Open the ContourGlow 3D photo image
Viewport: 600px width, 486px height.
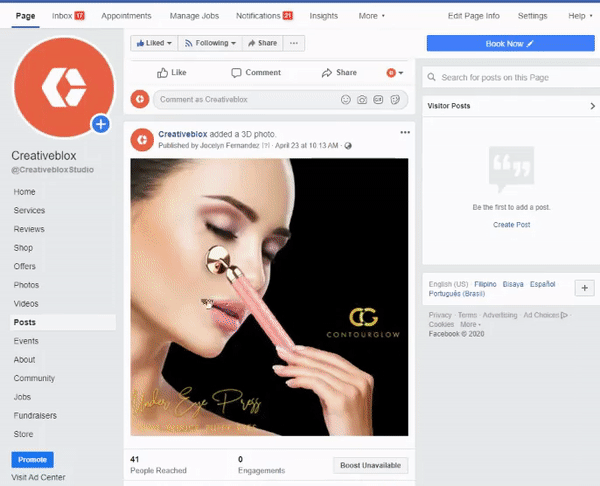coord(269,297)
